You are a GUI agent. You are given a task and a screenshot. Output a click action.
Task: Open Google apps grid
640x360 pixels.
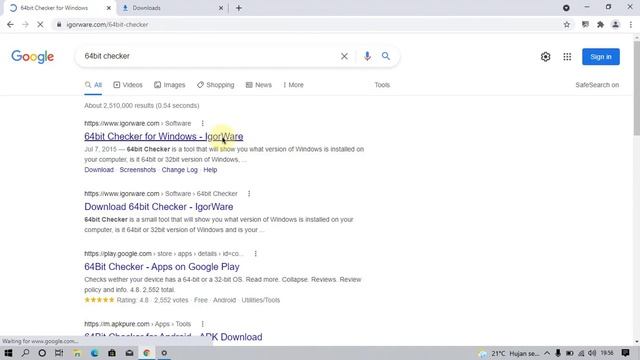[x=567, y=57]
